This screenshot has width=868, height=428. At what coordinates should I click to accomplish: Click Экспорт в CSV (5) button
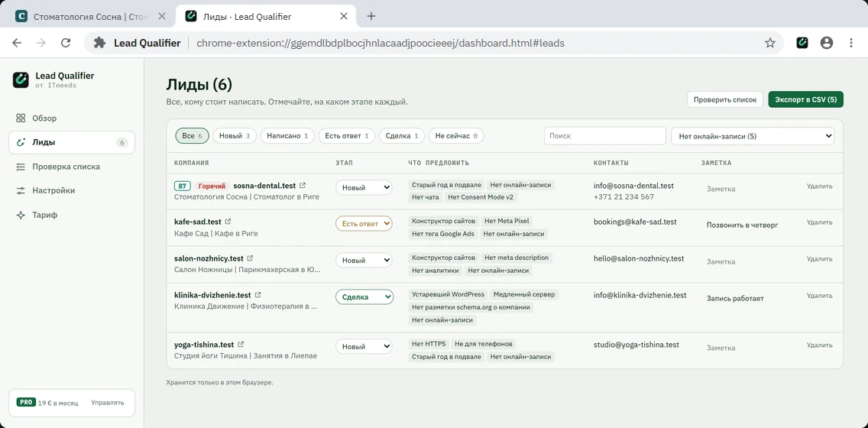805,99
